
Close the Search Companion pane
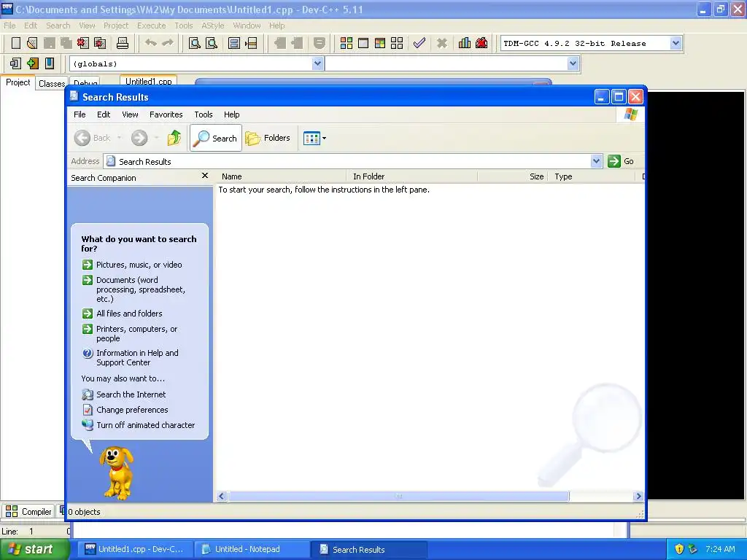pyautogui.click(x=205, y=176)
